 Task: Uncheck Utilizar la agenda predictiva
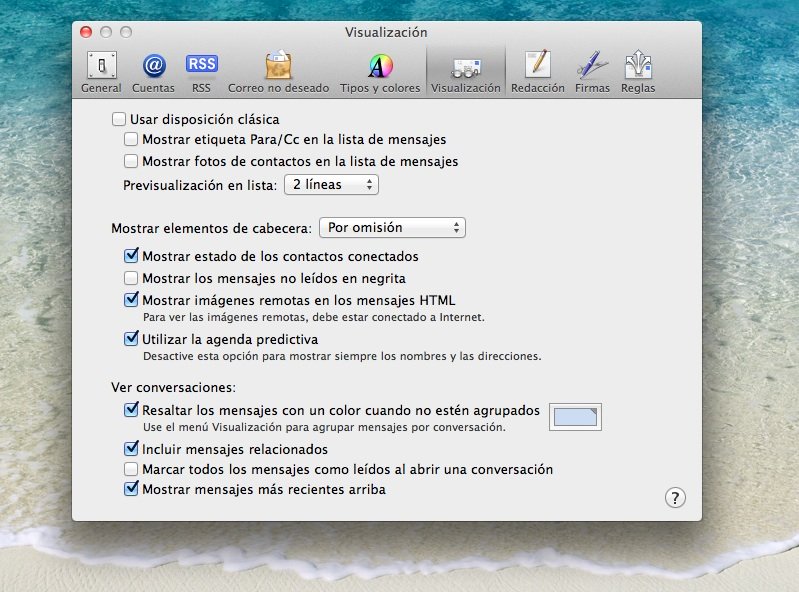click(x=131, y=339)
